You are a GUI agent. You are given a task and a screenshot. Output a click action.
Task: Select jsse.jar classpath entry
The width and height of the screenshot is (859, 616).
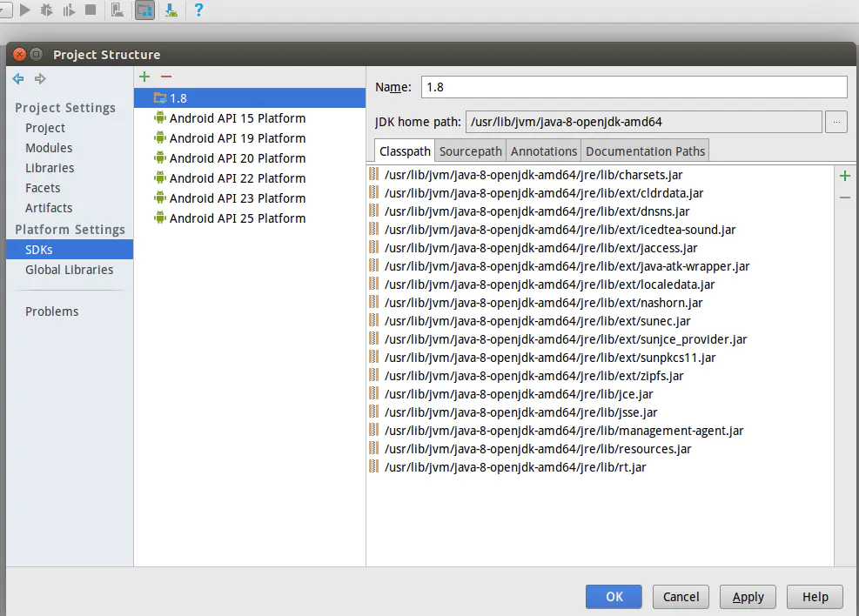(600, 412)
